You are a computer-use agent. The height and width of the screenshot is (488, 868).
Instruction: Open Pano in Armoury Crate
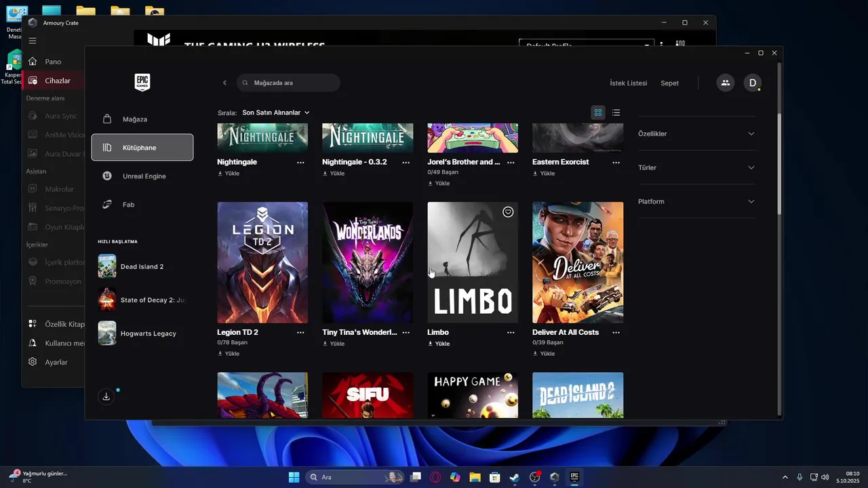pos(53,62)
